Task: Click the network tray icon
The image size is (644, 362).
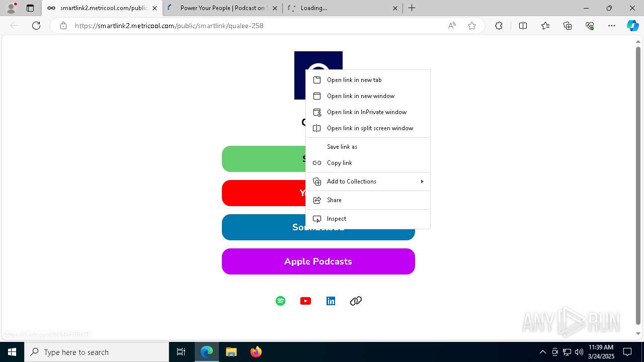Action: coord(567,352)
